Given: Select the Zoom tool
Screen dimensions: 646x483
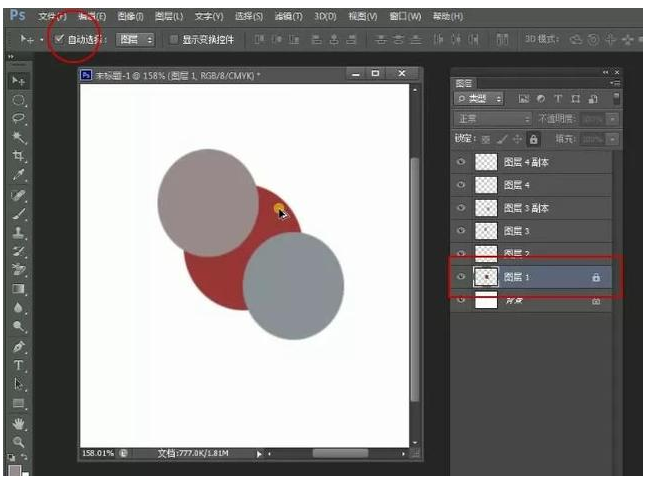Looking at the screenshot, I should [x=19, y=442].
